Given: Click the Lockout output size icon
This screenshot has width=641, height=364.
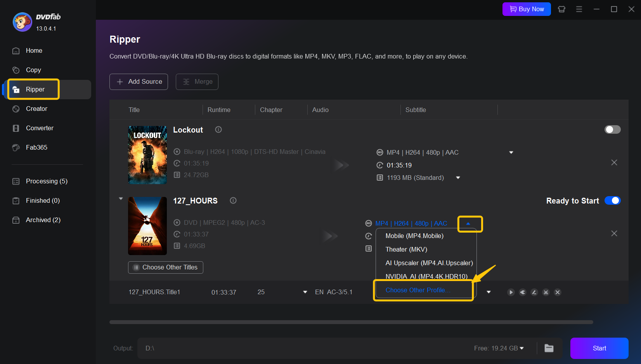Looking at the screenshot, I should [x=380, y=178].
